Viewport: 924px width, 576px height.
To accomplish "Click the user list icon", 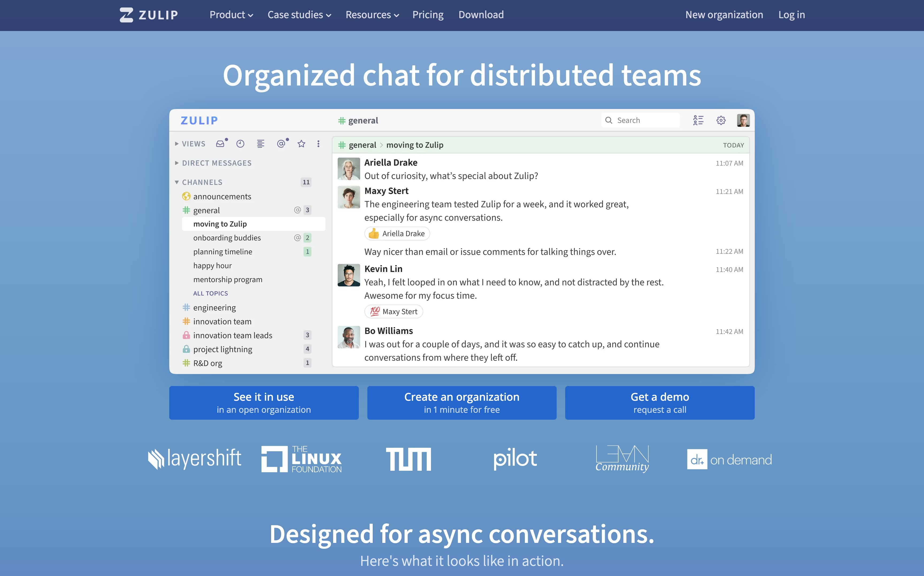I will click(x=698, y=120).
